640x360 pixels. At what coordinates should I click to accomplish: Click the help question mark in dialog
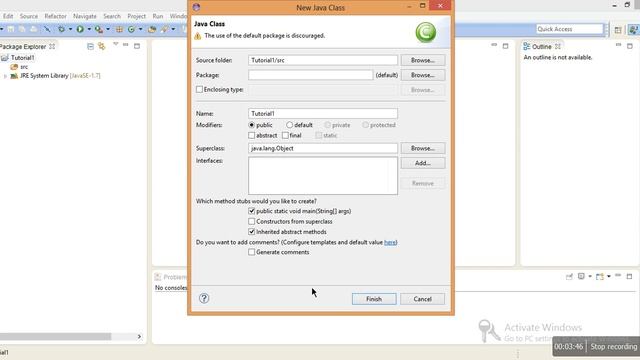(204, 298)
